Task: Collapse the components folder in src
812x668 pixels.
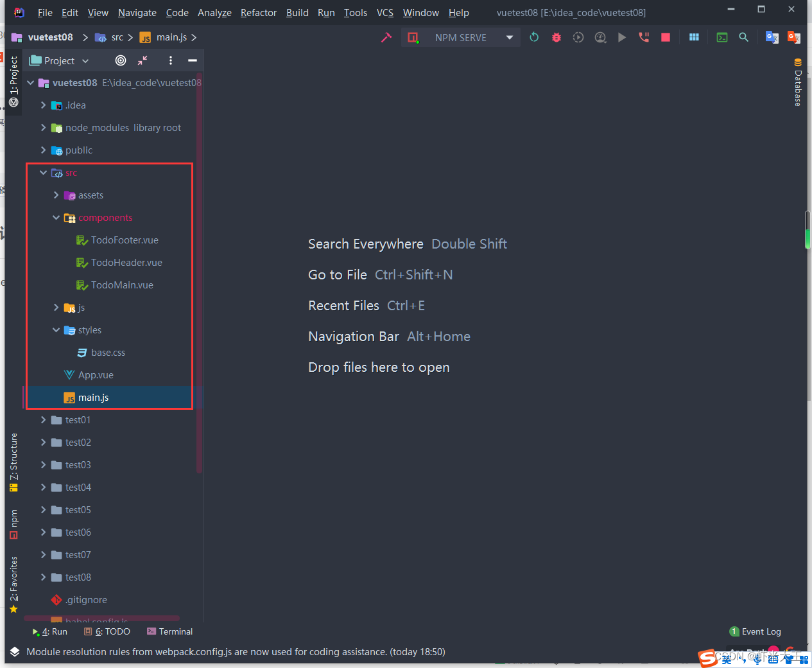Action: coord(56,217)
